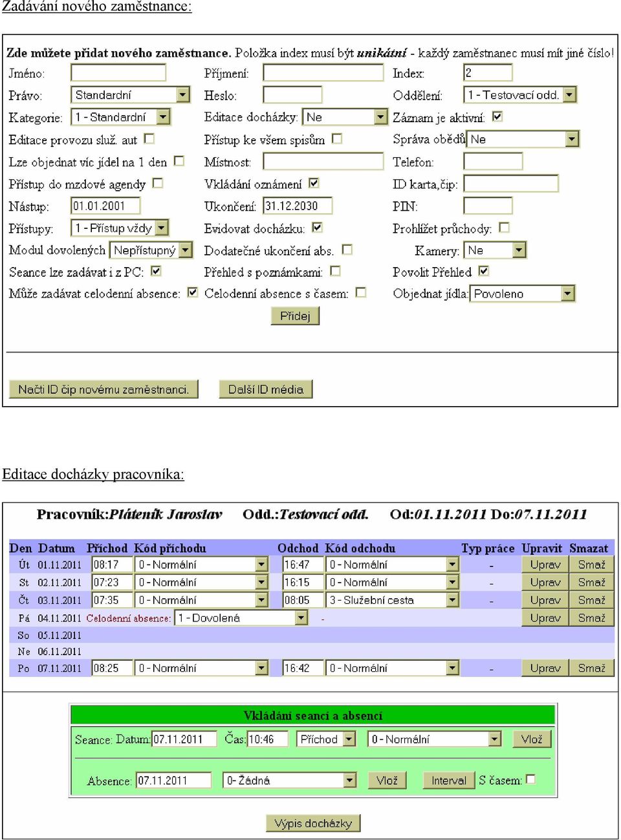Check Přístup ke všem spisům

click(337, 138)
